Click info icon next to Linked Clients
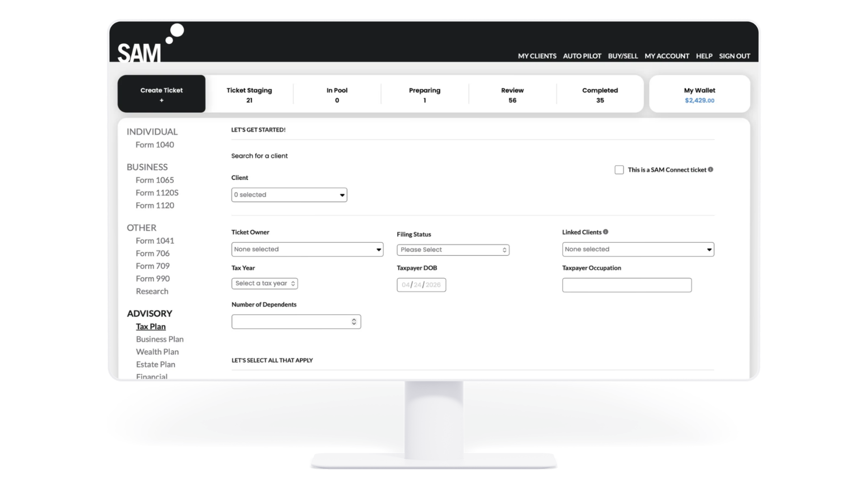 [x=606, y=232]
